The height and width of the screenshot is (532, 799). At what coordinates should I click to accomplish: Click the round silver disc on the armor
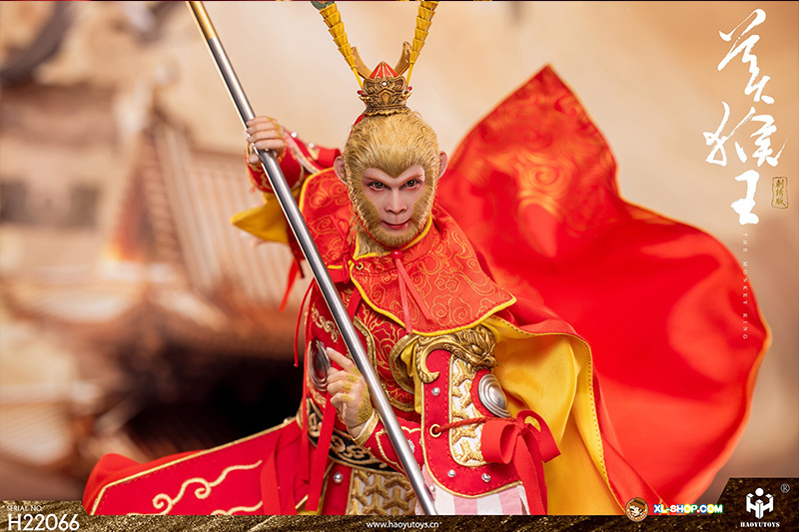[492, 395]
